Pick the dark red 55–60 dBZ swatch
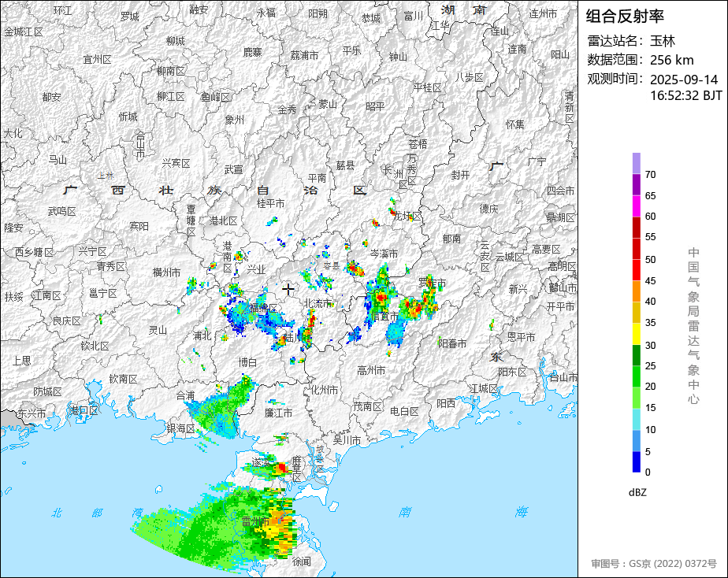 [636, 228]
